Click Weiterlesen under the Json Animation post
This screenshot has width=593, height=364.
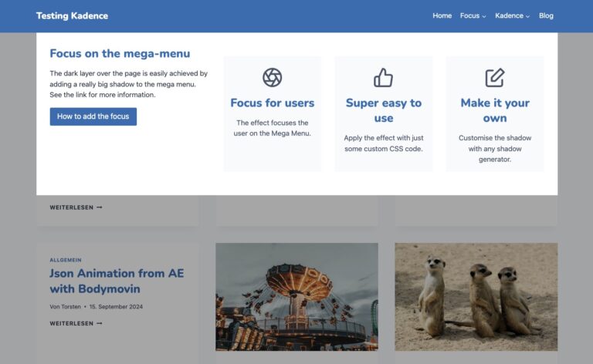(x=76, y=323)
